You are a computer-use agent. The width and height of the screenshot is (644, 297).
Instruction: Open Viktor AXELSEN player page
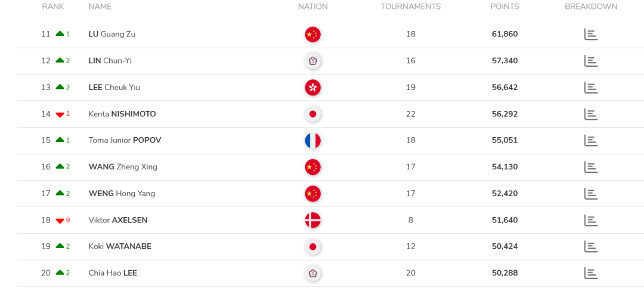(118, 220)
